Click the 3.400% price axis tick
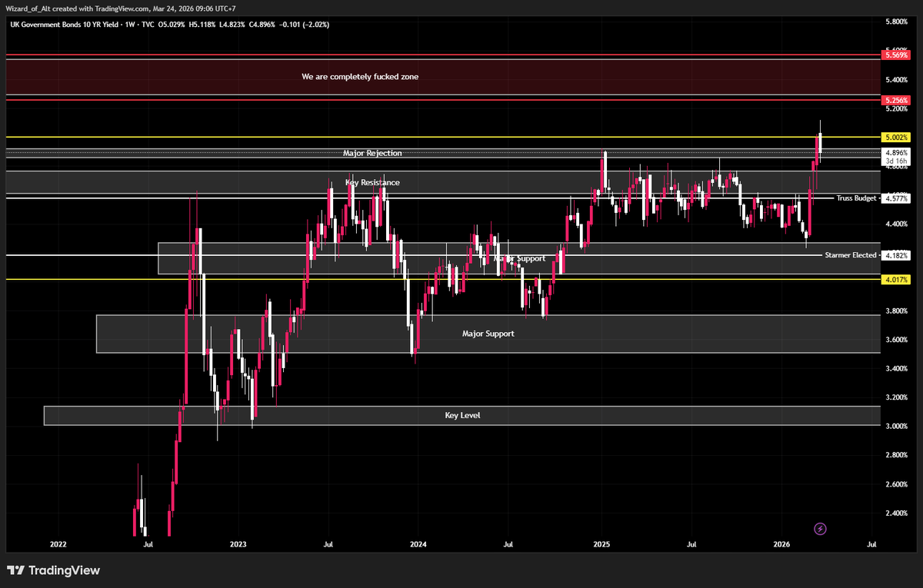Screen dimensions: 923x588 tap(896, 369)
